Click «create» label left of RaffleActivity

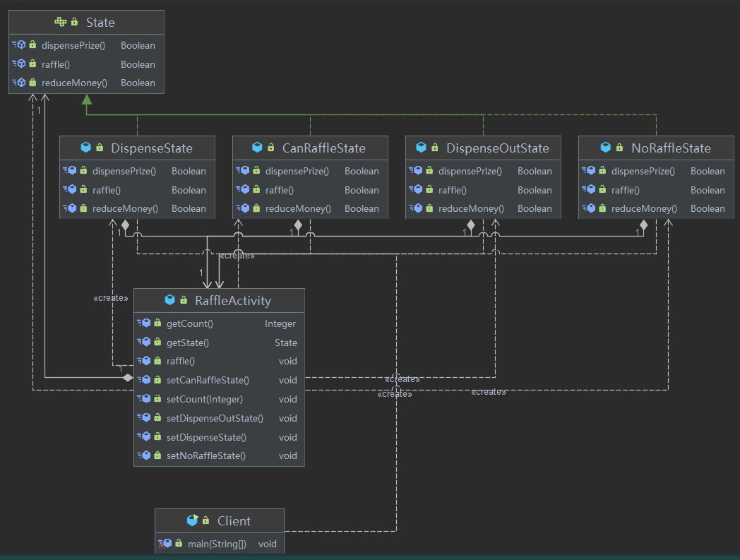click(111, 298)
